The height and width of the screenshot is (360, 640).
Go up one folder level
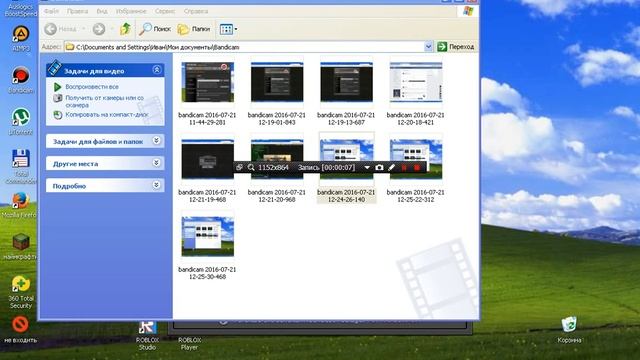[125, 29]
